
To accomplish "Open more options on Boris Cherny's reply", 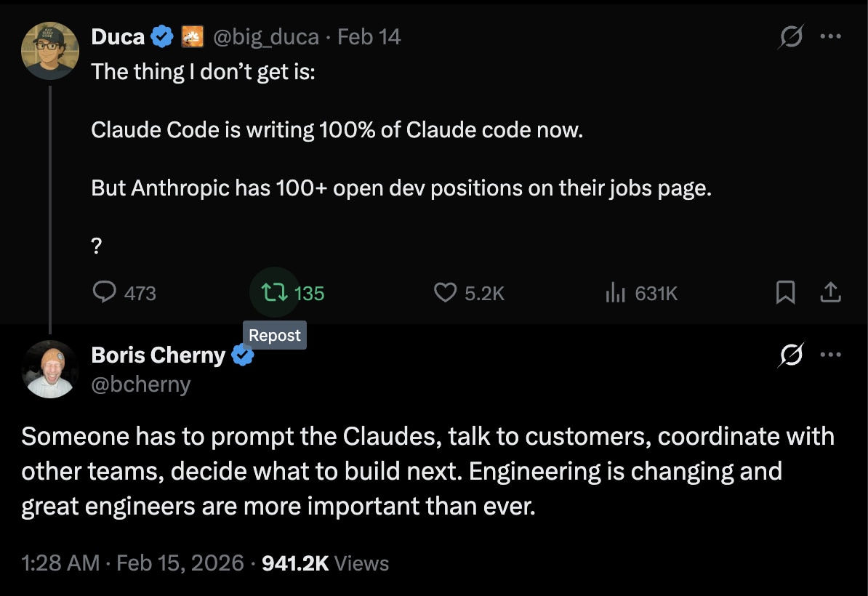I will (x=831, y=355).
